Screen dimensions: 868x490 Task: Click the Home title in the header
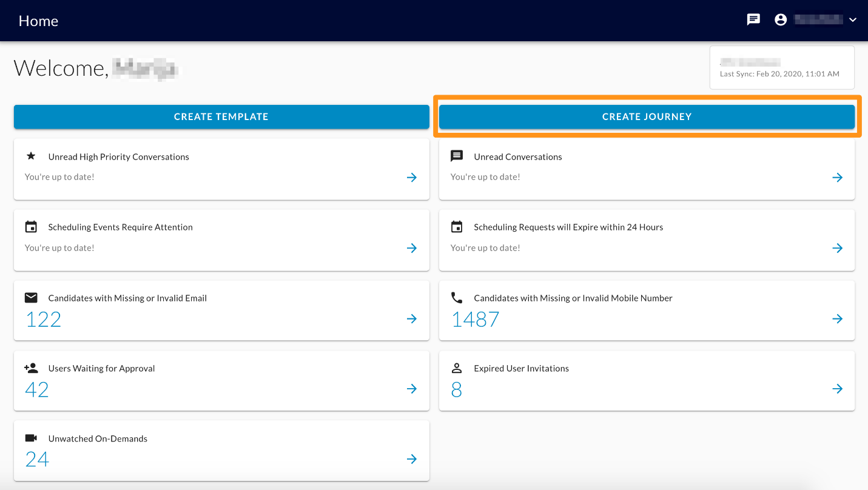[x=38, y=21]
